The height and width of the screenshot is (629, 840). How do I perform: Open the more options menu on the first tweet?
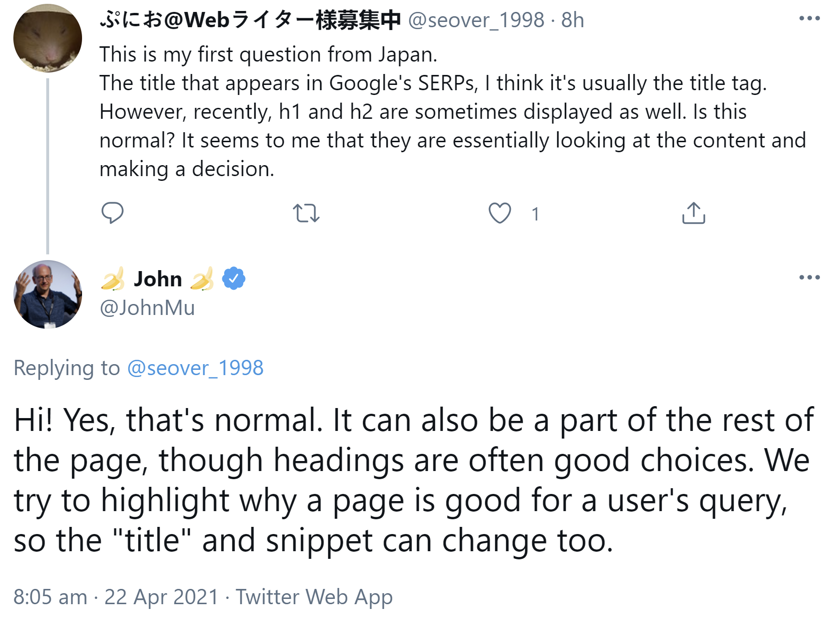pyautogui.click(x=809, y=19)
